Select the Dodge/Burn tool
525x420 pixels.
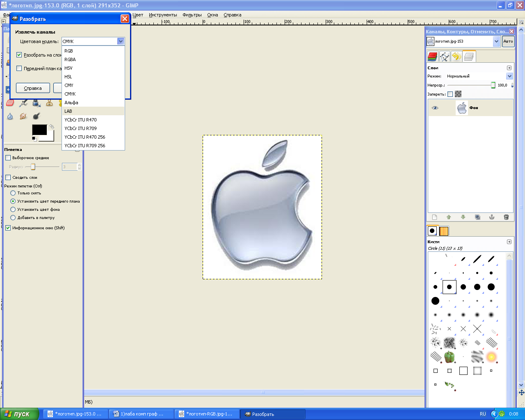click(x=37, y=116)
